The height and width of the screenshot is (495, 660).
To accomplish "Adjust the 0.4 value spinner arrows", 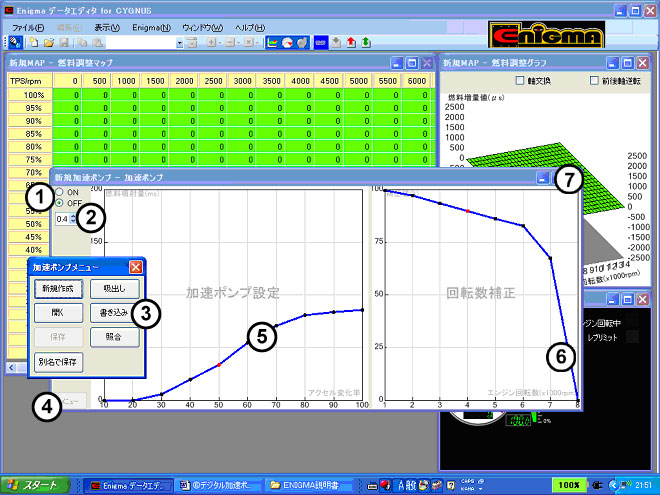I will [73, 219].
